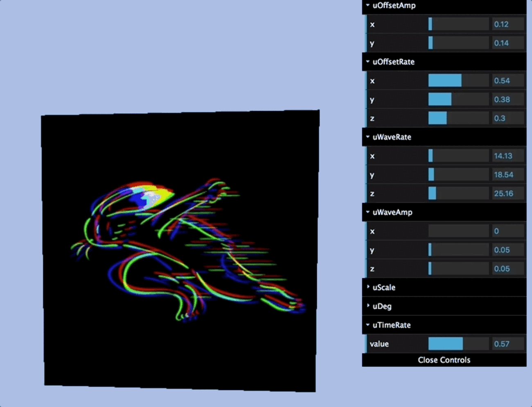Click the Close Controls button

tap(444, 360)
